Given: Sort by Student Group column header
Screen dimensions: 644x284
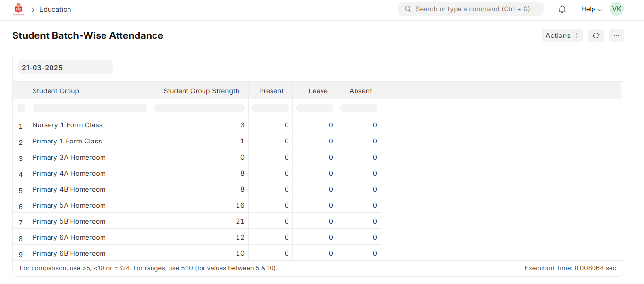Looking at the screenshot, I should click(56, 91).
